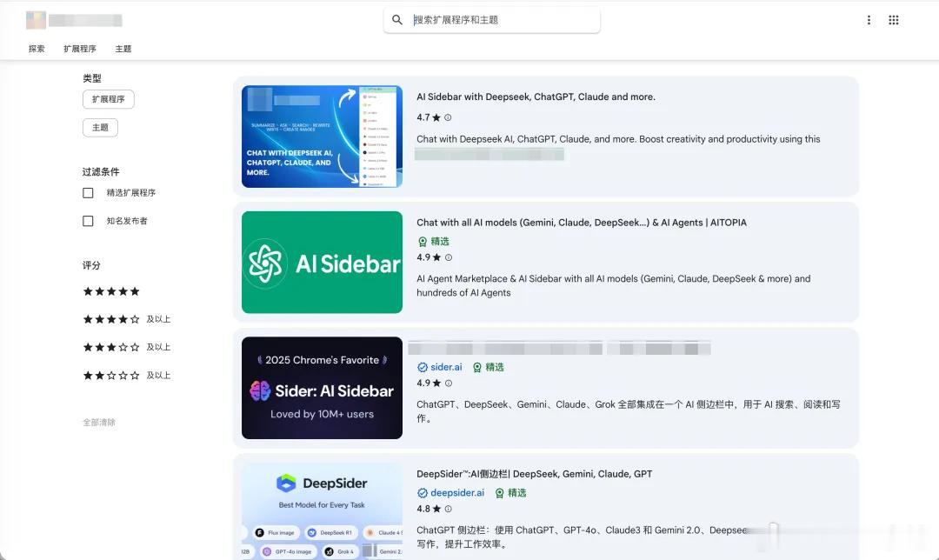
Task: Open the DeepSider™:AI侧边栏 title
Action: click(534, 474)
